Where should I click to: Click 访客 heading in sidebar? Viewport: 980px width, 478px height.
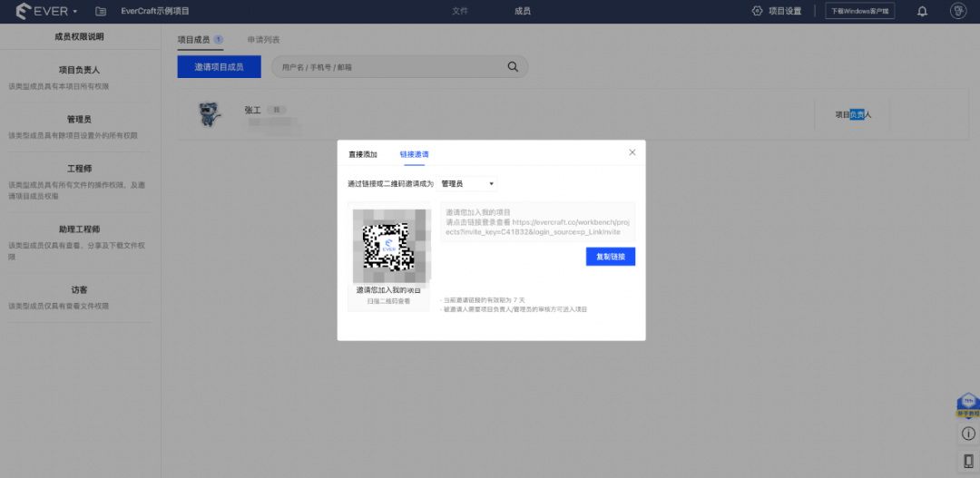[79, 290]
